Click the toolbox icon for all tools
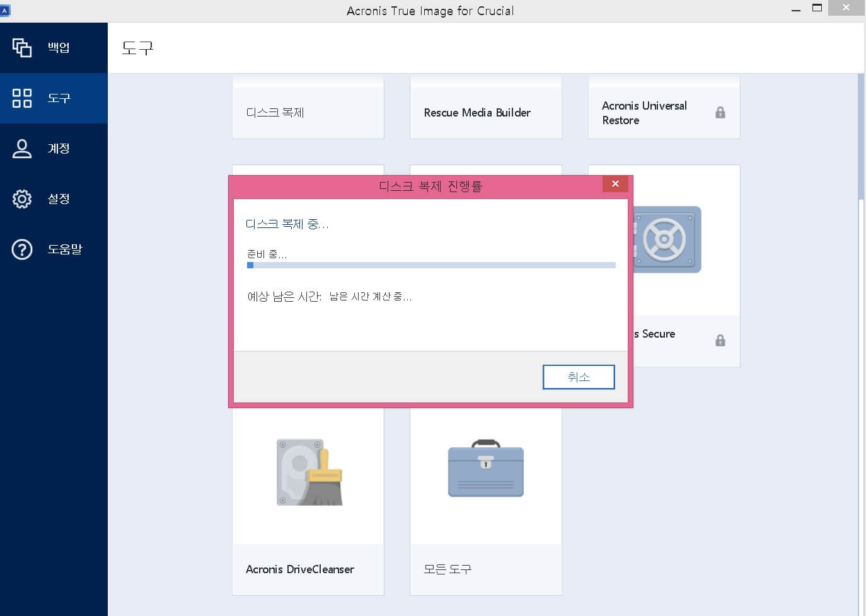 click(486, 469)
